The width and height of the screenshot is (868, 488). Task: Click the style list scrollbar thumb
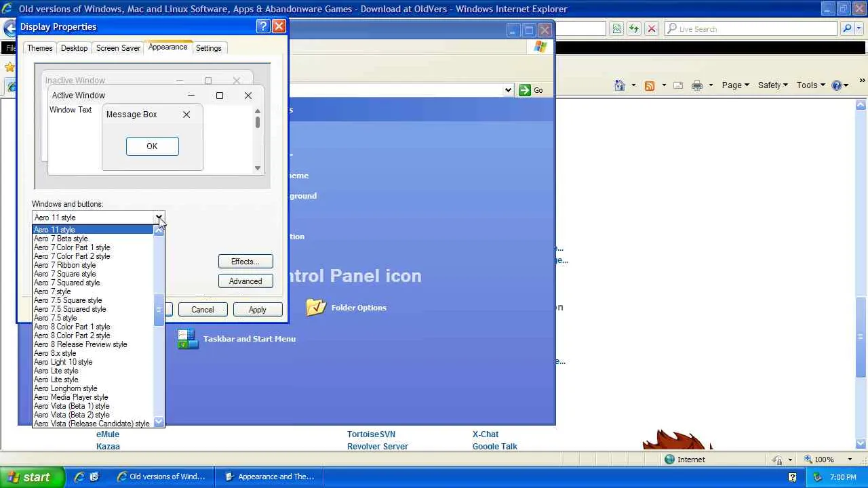(x=159, y=310)
